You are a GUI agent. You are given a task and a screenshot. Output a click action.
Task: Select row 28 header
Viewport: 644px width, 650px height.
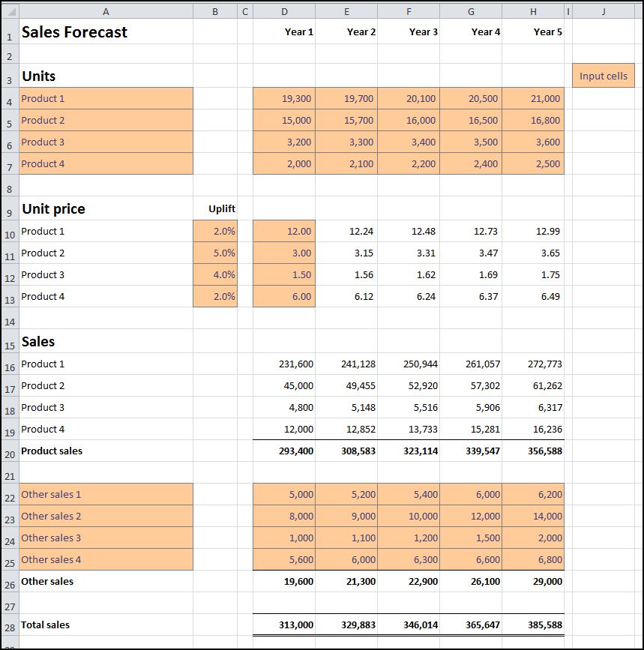[10, 625]
